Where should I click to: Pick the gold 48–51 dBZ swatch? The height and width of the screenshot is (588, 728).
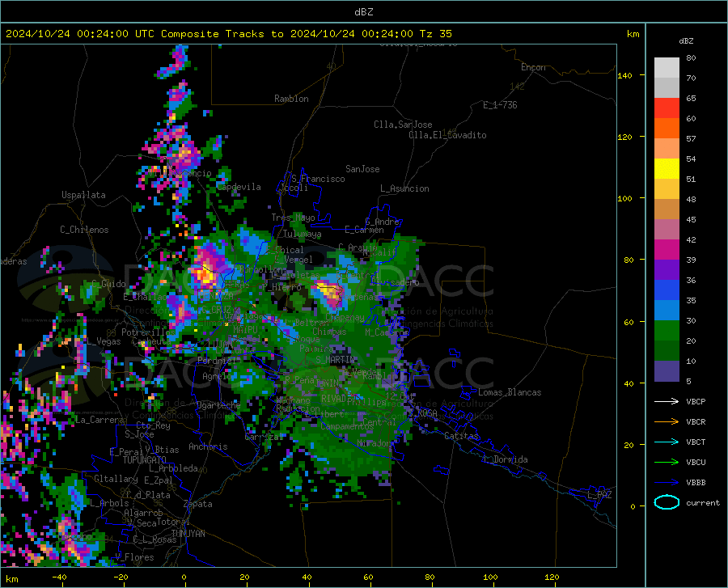[x=667, y=189]
